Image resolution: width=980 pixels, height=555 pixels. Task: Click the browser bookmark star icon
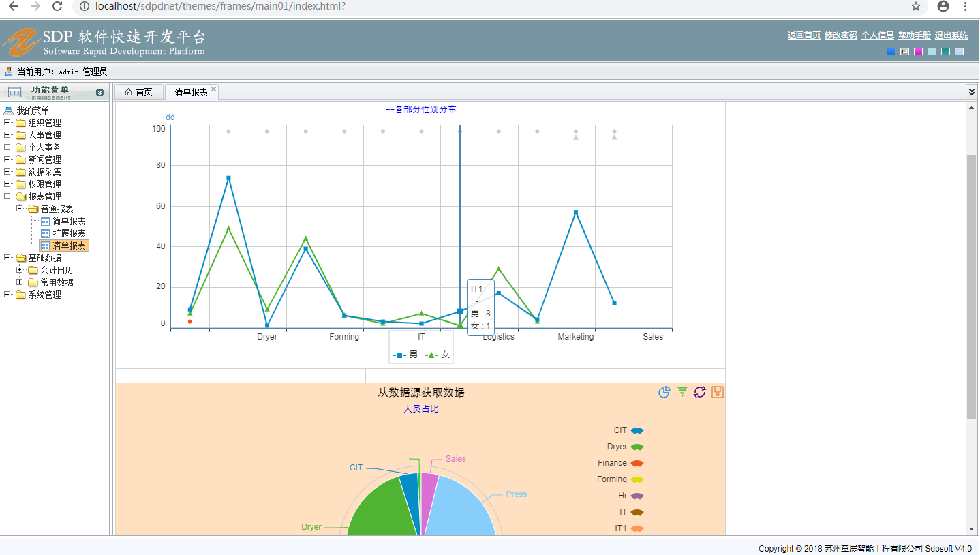[915, 6]
